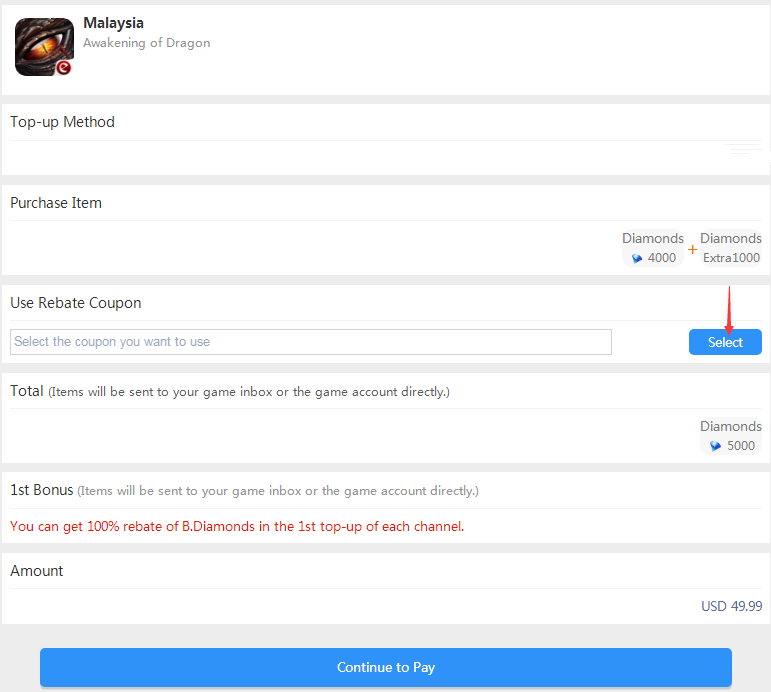
Task: Click the Extra1000 Diamonds bonus badge
Action: [731, 248]
